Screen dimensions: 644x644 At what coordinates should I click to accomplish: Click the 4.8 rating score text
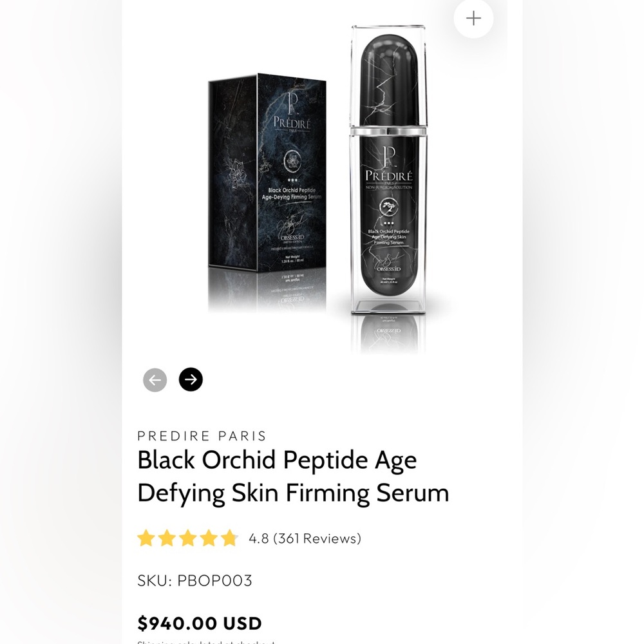(260, 538)
